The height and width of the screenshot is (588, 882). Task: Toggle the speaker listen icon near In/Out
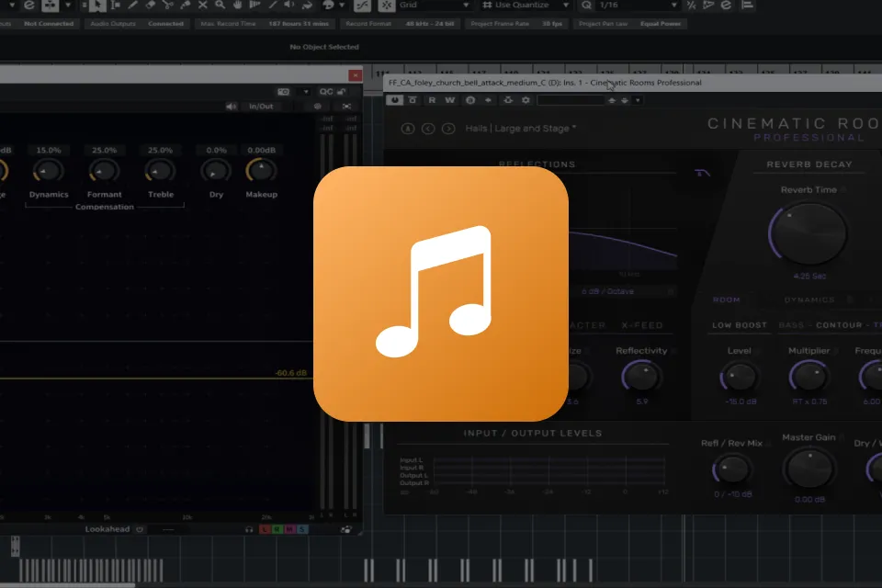232,107
